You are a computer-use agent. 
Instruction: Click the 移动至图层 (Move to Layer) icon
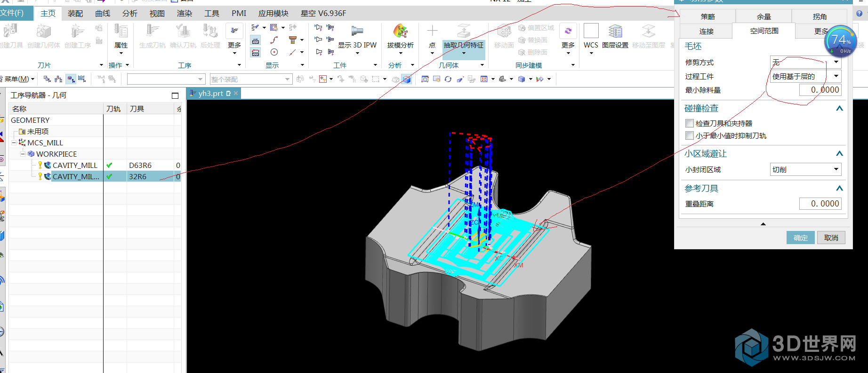point(649,32)
